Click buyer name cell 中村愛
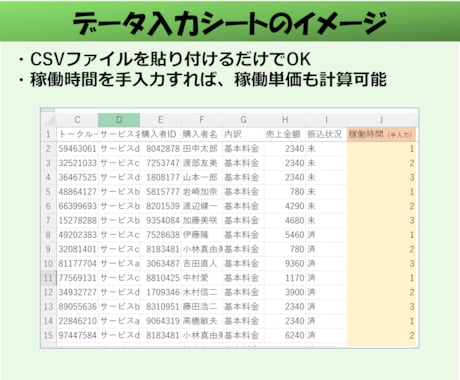This screenshot has width=460, height=380. click(202, 278)
